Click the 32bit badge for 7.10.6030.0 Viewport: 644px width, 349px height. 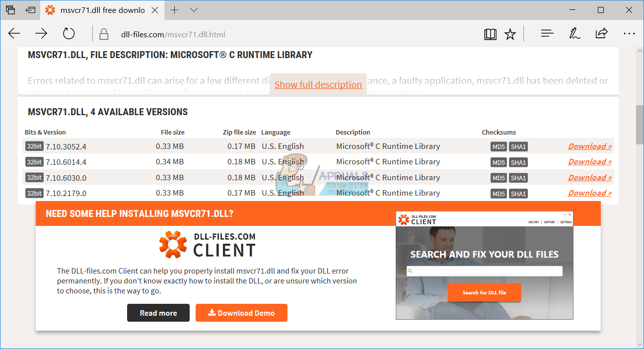34,177
